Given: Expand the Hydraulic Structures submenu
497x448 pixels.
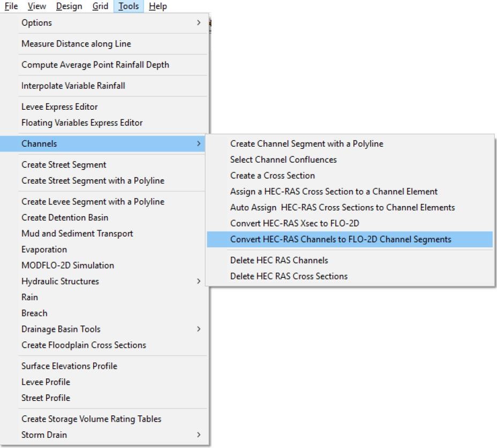Looking at the screenshot, I should click(60, 281).
